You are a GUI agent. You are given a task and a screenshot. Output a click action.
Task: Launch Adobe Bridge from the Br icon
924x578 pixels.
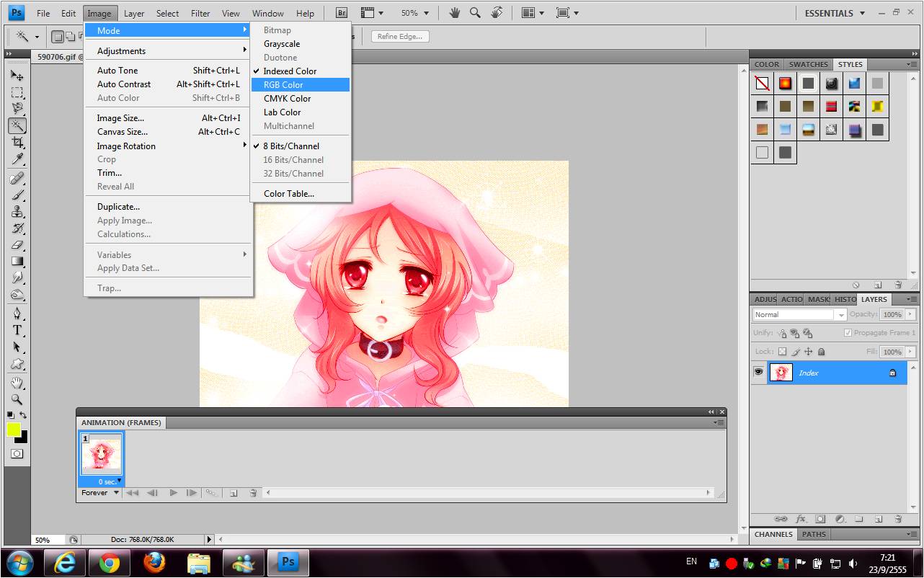pyautogui.click(x=342, y=13)
